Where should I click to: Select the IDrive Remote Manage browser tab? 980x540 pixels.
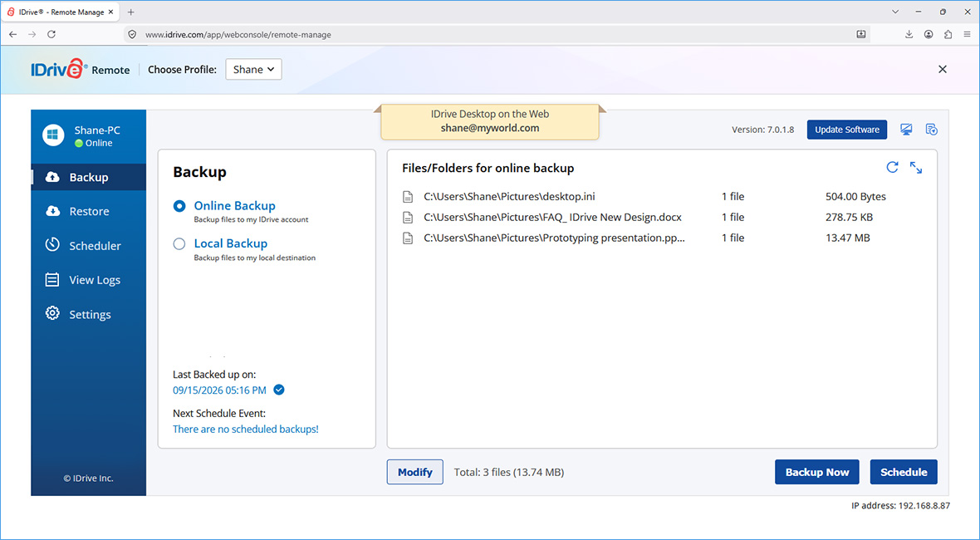[61, 12]
